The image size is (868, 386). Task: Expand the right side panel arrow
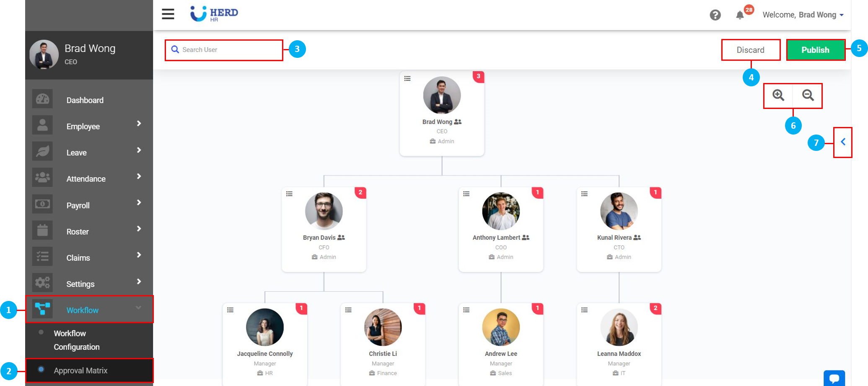click(x=843, y=142)
